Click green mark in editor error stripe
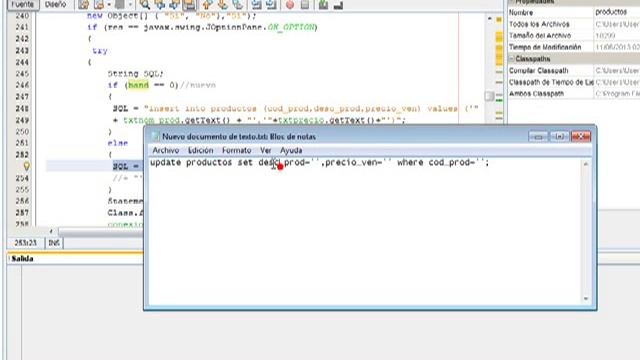The height and width of the screenshot is (360, 640). (x=499, y=100)
